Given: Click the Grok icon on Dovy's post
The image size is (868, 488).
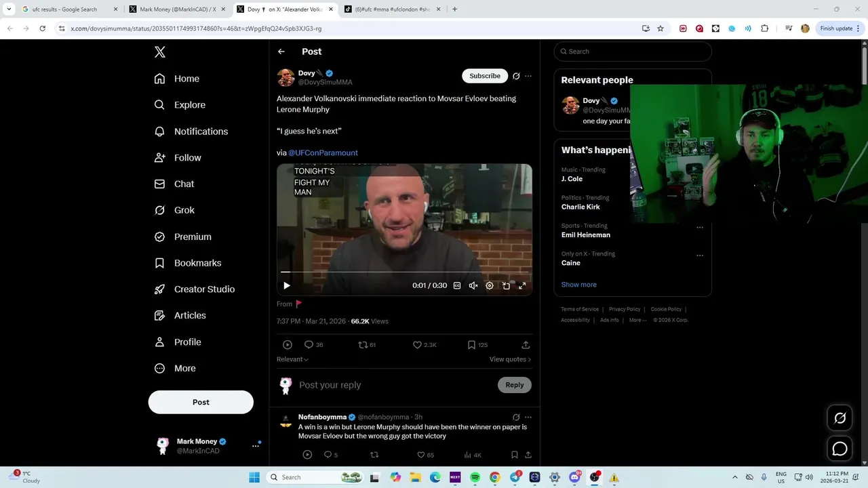Looking at the screenshot, I should click(516, 76).
